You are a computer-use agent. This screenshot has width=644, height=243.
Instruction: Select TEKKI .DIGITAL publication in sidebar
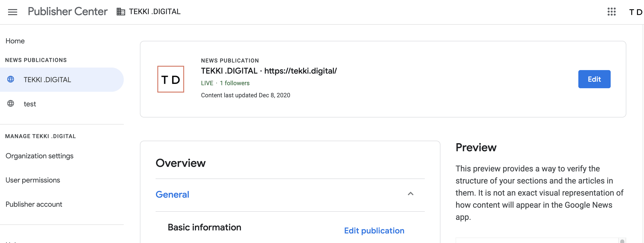[62, 80]
